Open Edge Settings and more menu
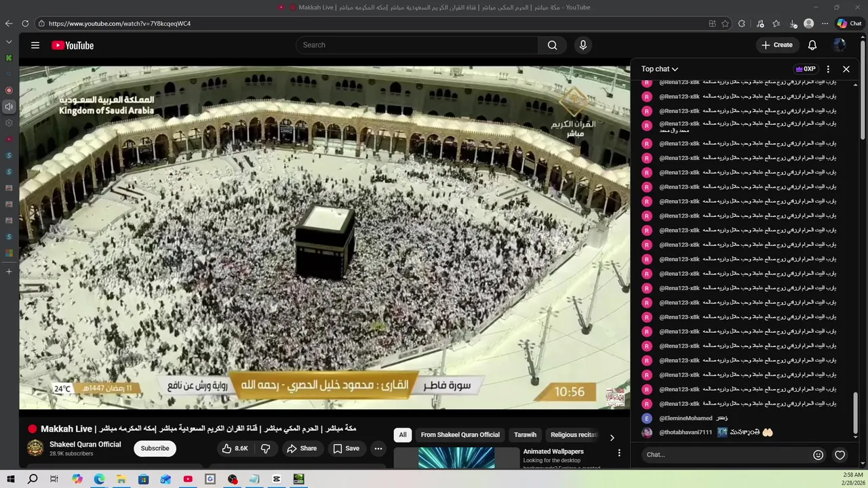Screen dimensions: 868x488 [825, 23]
